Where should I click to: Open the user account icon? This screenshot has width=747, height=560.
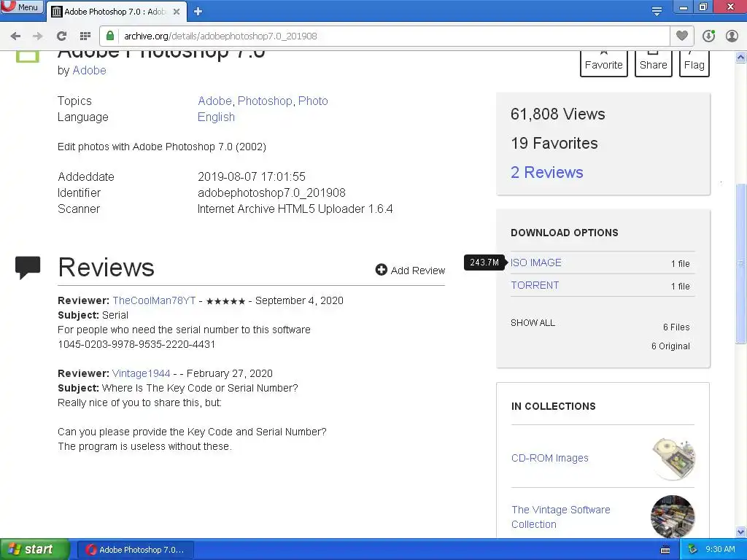[732, 36]
